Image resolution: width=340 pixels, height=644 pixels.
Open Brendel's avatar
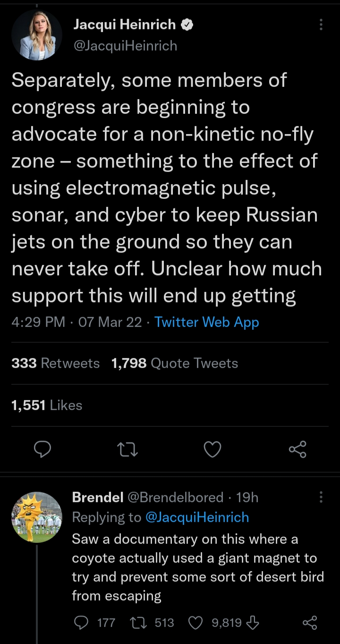pyautogui.click(x=37, y=517)
